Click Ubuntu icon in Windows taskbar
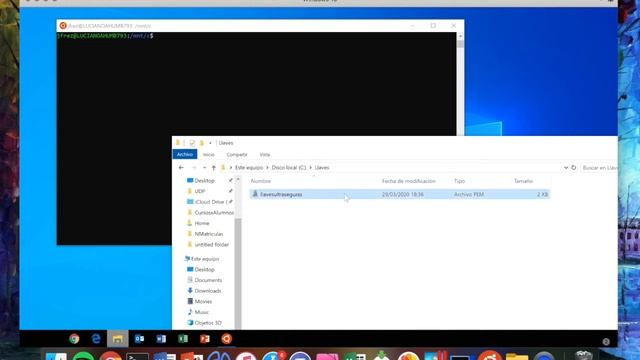 pyautogui.click(x=227, y=339)
